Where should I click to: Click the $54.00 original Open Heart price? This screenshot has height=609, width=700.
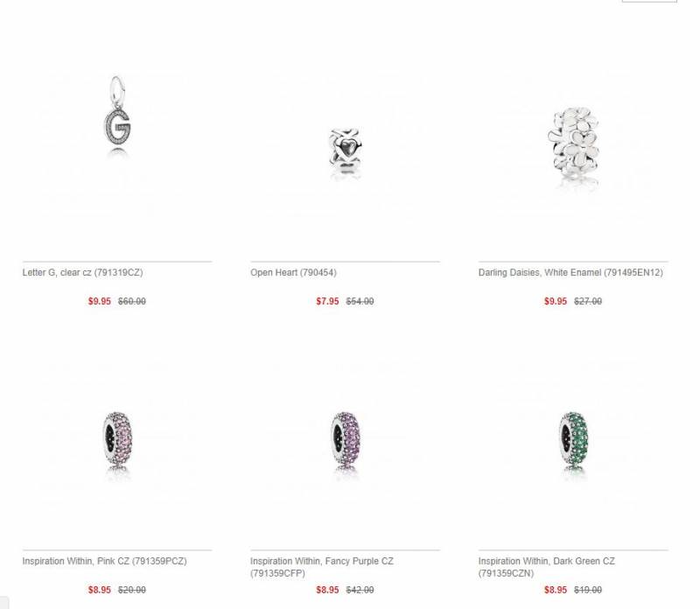(x=360, y=301)
